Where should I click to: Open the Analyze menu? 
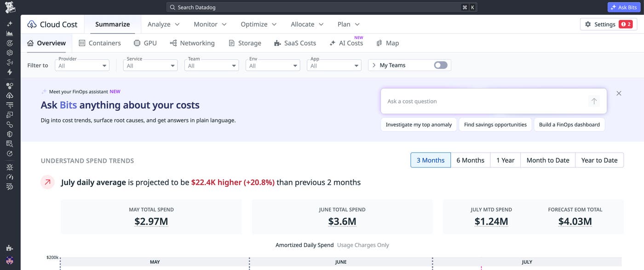coord(163,24)
